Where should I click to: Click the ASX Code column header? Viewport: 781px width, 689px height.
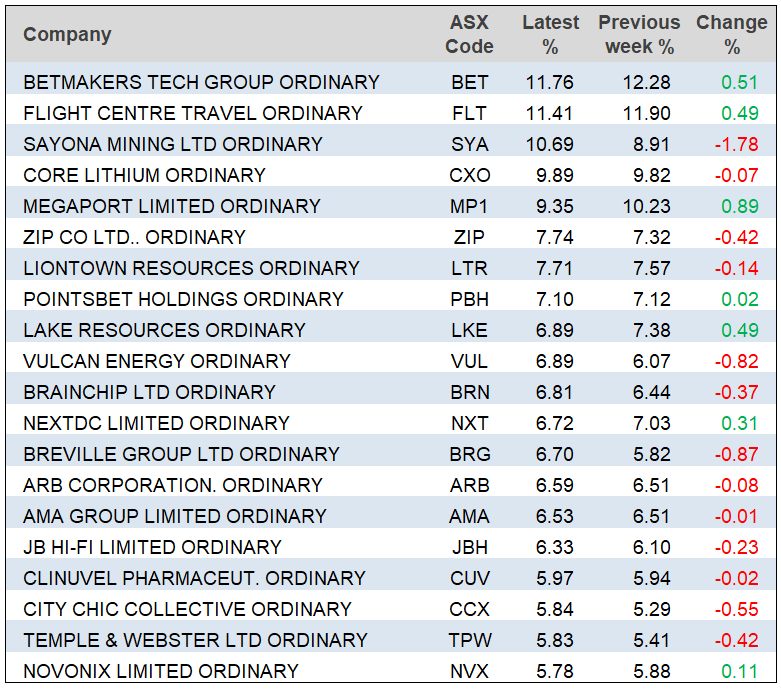pyautogui.click(x=469, y=34)
